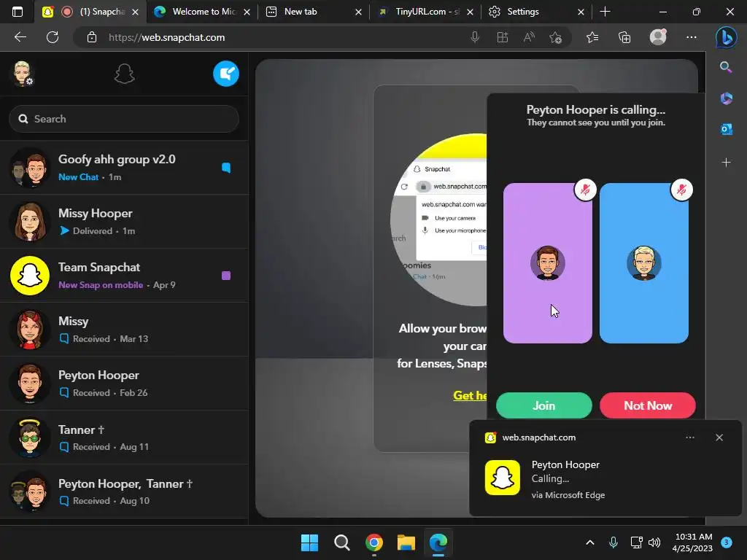
Task: Open Collections in Edge toolbar
Action: point(624,37)
